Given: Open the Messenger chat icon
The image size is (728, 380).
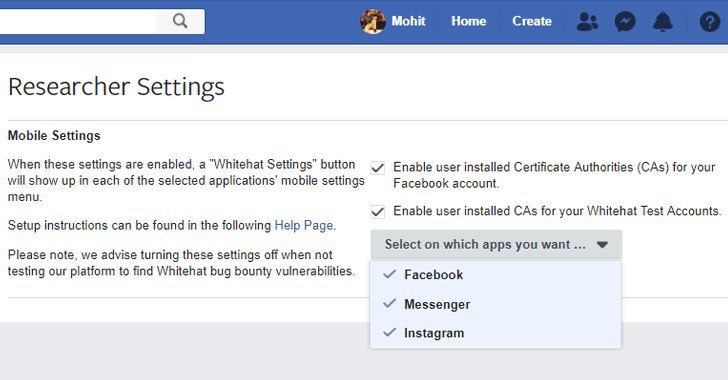Looking at the screenshot, I should coord(625,21).
